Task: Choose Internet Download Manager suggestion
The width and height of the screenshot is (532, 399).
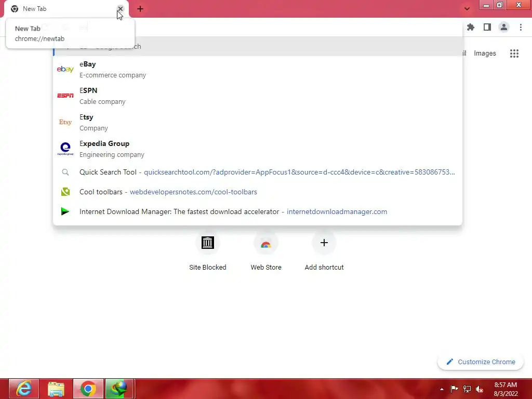Action: click(x=258, y=211)
